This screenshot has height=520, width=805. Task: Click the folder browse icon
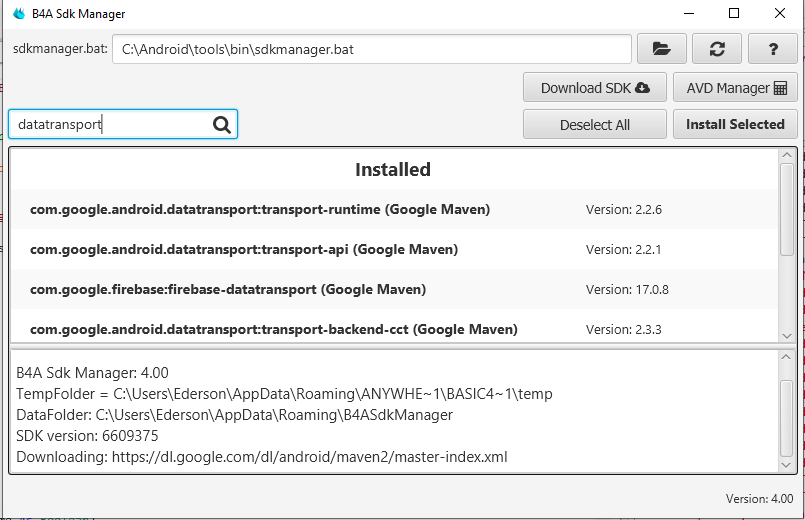tap(661, 48)
